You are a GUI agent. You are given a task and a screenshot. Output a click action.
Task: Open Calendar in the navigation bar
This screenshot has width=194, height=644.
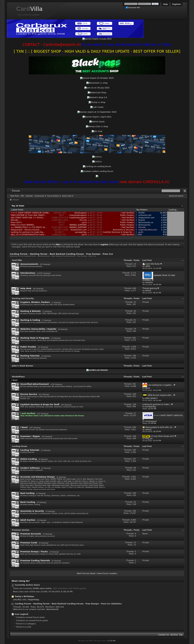29,196
